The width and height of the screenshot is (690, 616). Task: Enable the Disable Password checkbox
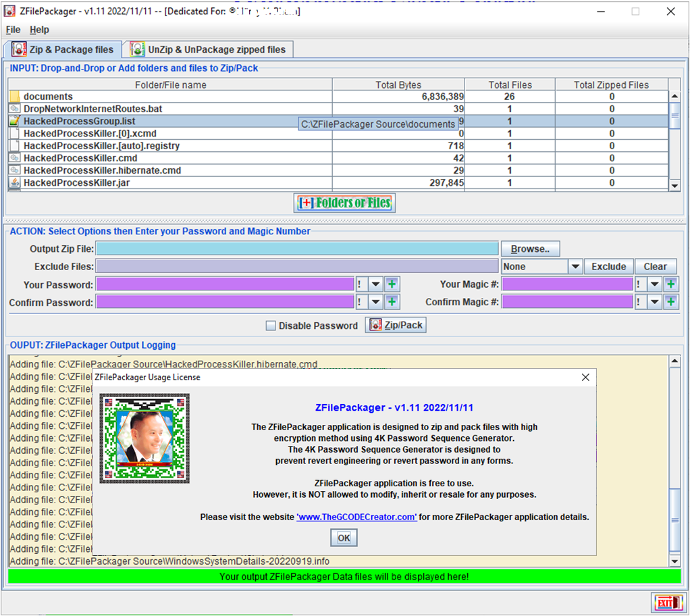(x=271, y=326)
